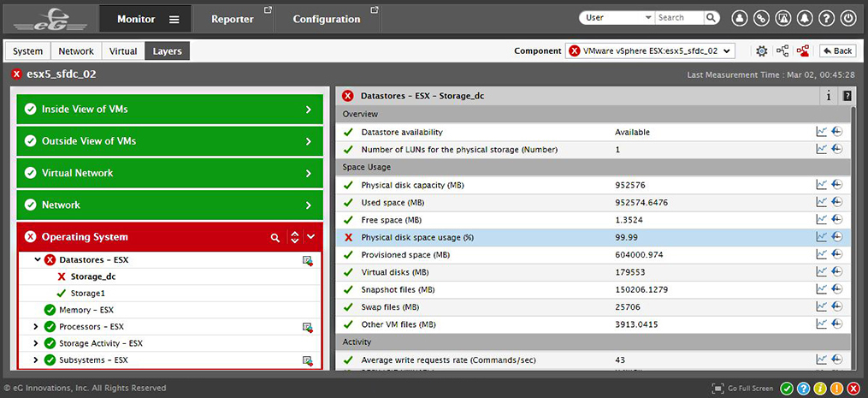This screenshot has height=398, width=868.
Task: Open history clock for Virtual disks
Action: click(837, 272)
